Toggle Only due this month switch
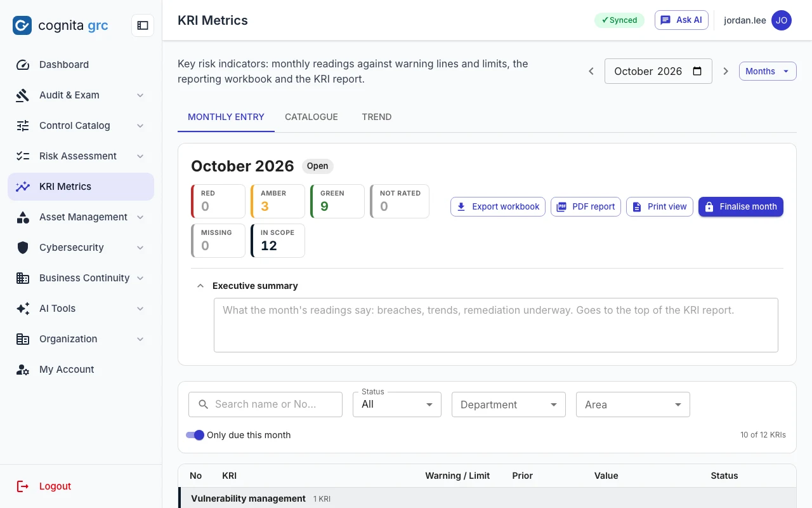 click(x=195, y=435)
